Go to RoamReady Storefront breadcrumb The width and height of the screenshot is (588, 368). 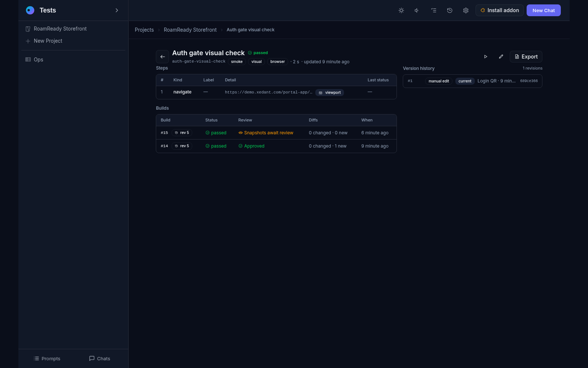(190, 30)
